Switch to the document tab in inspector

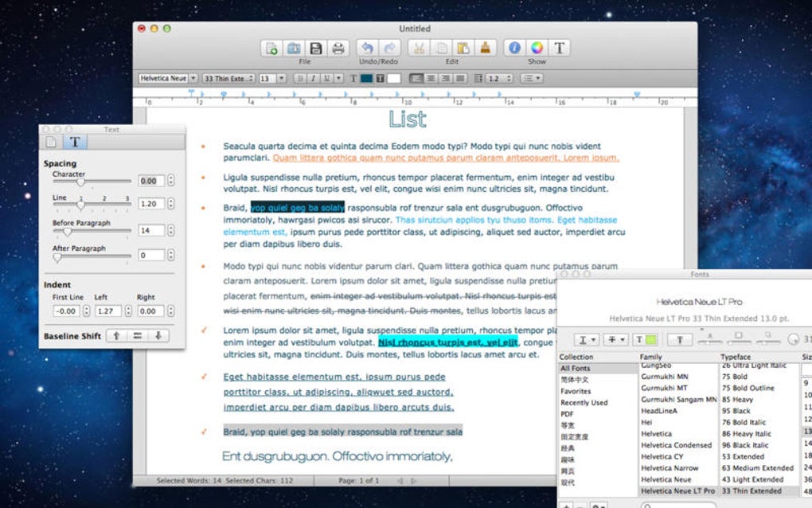click(x=52, y=142)
